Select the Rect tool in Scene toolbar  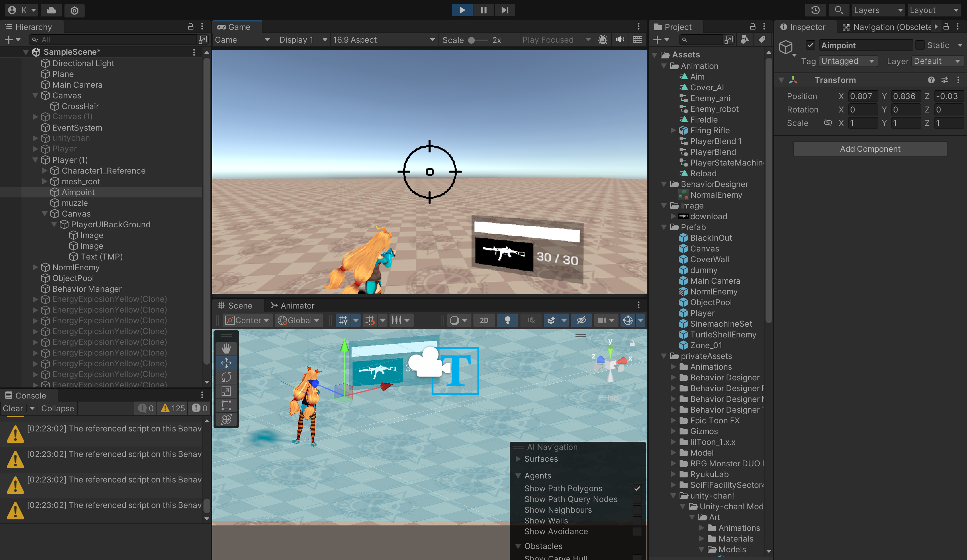click(226, 406)
